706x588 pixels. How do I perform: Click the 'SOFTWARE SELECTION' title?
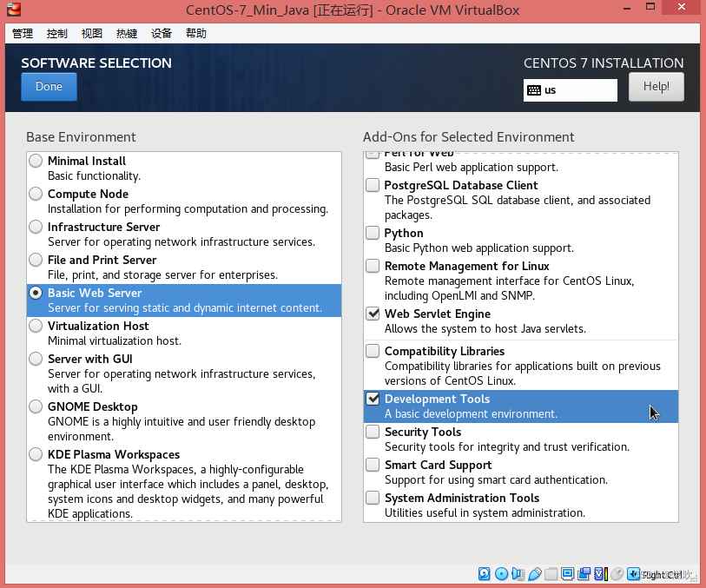point(96,63)
